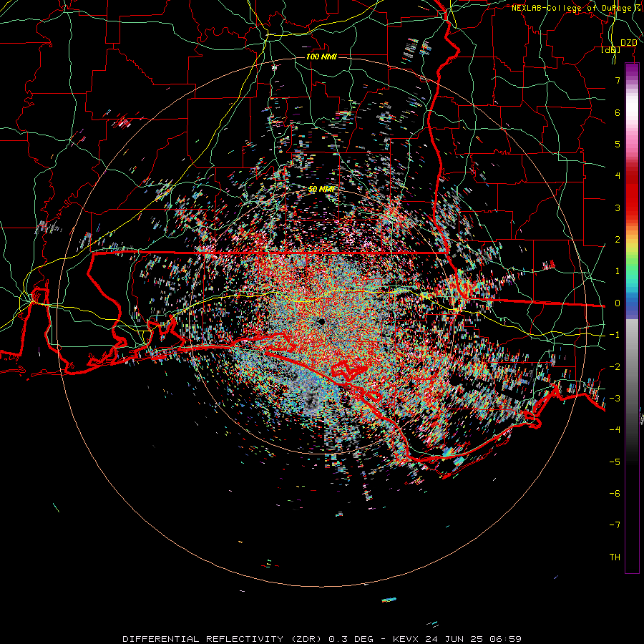The width and height of the screenshot is (644, 644).
Task: Click the (ZDR) abbreviation in the caption
Action: click(307, 639)
